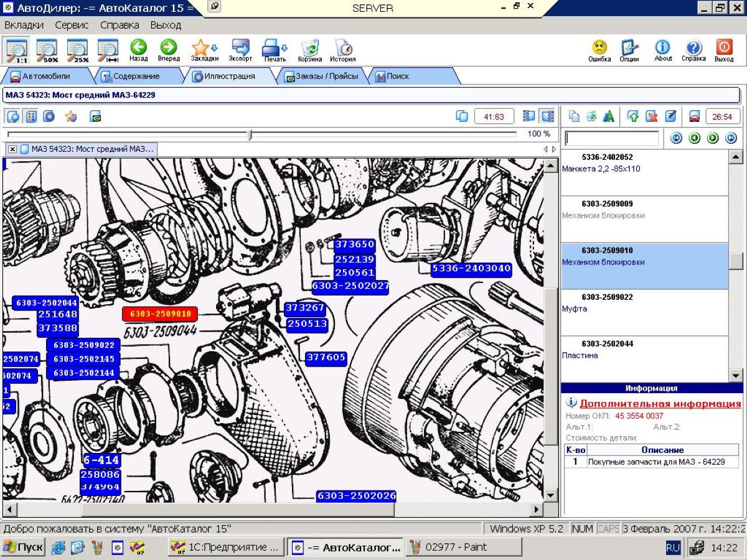The width and height of the screenshot is (747, 560).
Task: Open the Печать dropdown arrow
Action: (x=284, y=49)
